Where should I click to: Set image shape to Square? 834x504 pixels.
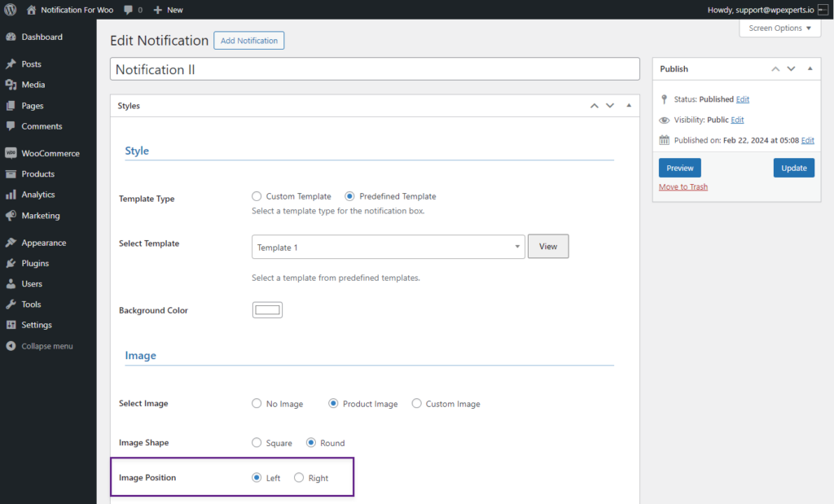tap(257, 442)
